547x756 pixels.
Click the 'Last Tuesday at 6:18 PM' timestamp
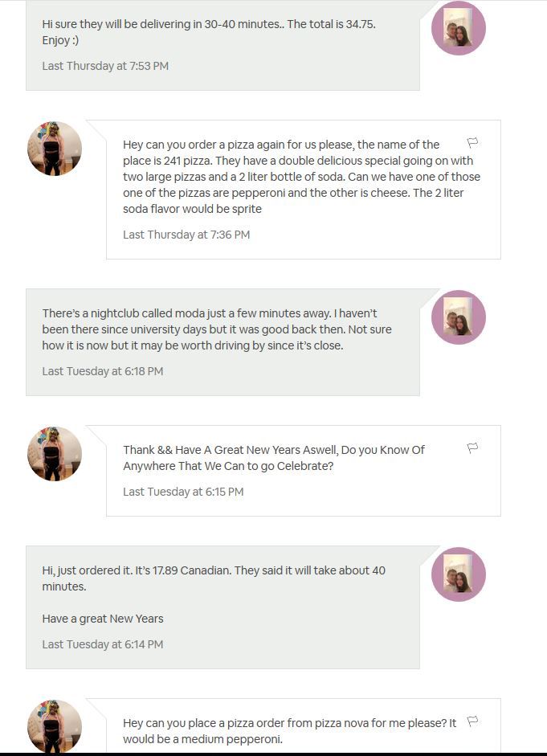click(103, 371)
